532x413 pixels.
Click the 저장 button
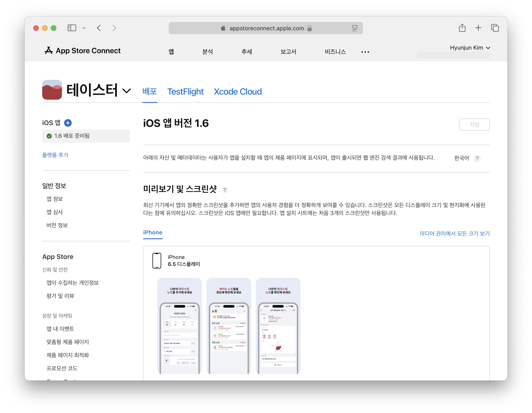click(x=474, y=125)
